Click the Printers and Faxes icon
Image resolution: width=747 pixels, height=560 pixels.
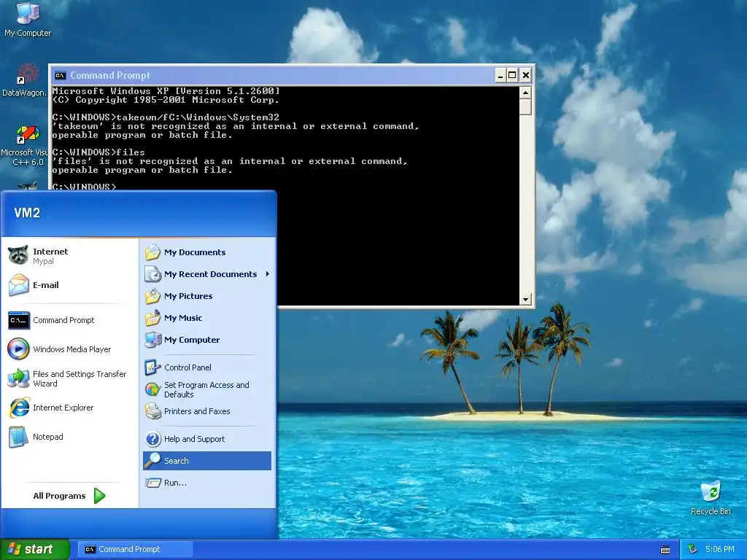point(152,411)
